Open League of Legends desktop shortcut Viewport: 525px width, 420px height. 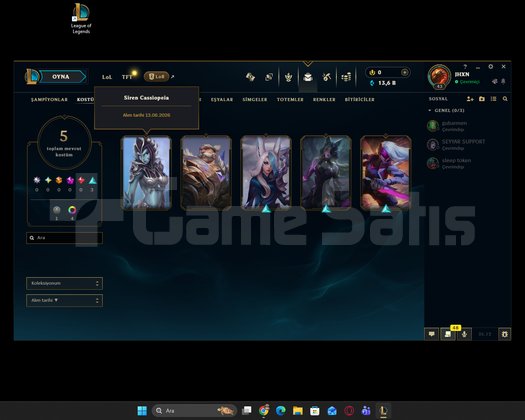[81, 18]
